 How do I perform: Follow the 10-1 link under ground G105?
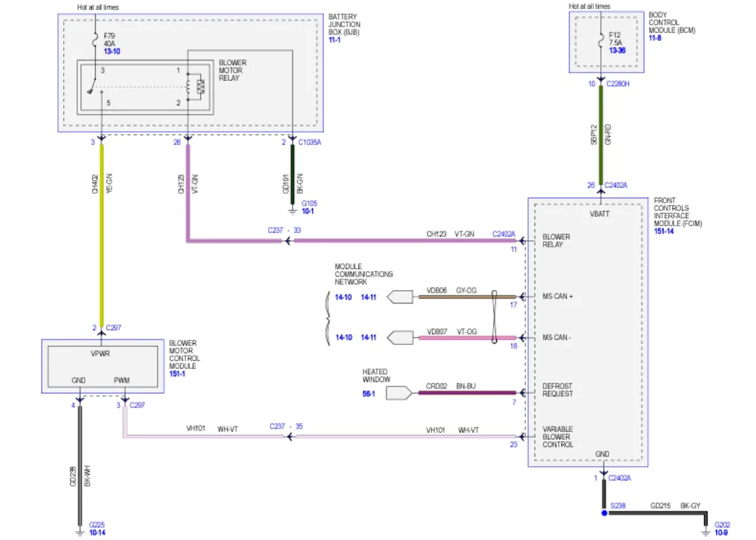(x=308, y=211)
